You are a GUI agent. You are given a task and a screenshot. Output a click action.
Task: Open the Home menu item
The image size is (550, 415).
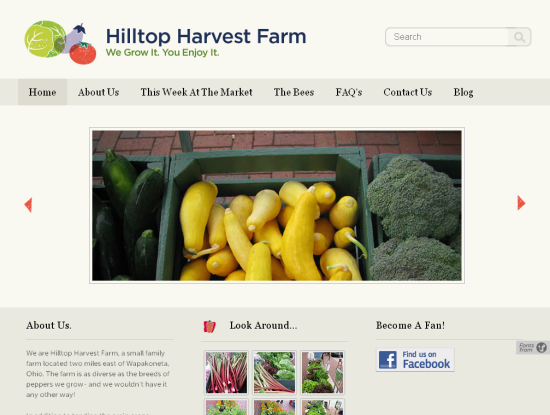point(42,92)
